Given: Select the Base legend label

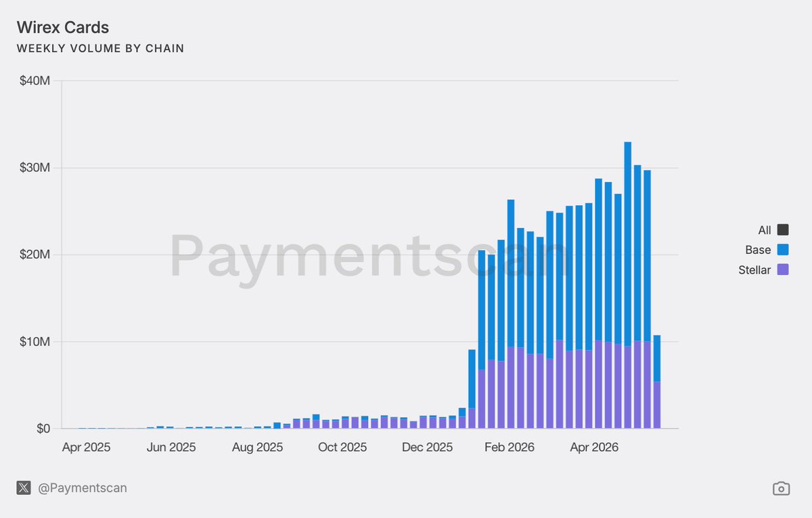Looking at the screenshot, I should click(x=758, y=250).
